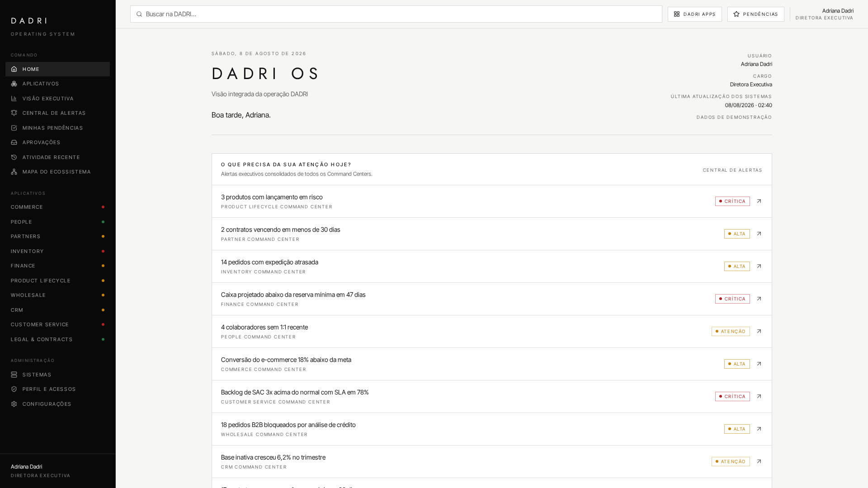Open arrow for '2 contratos vencendo' alert
Image resolution: width=868 pixels, height=488 pixels.
pyautogui.click(x=759, y=234)
